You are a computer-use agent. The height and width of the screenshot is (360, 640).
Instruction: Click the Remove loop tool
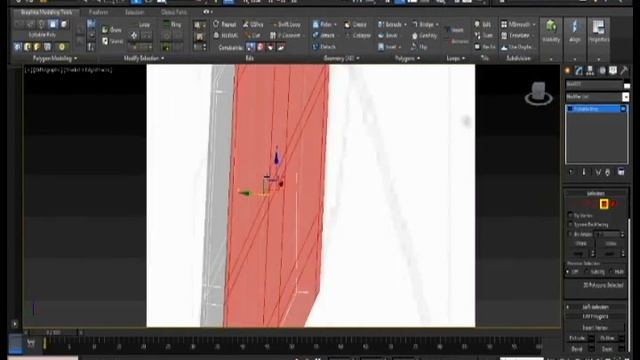[457, 41]
